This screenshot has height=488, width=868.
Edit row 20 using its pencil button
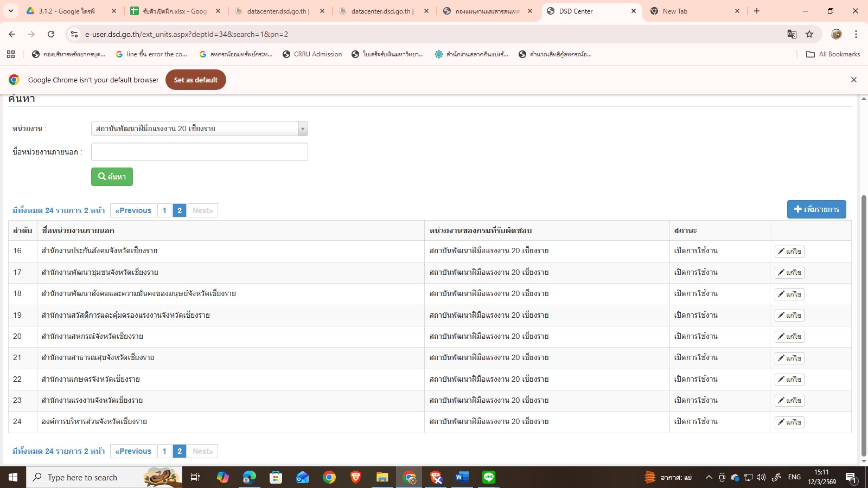point(789,337)
